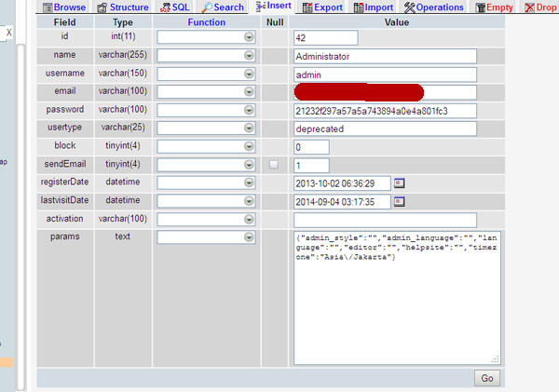Click the Empty table tab
This screenshot has width=559, height=392.
tap(495, 7)
